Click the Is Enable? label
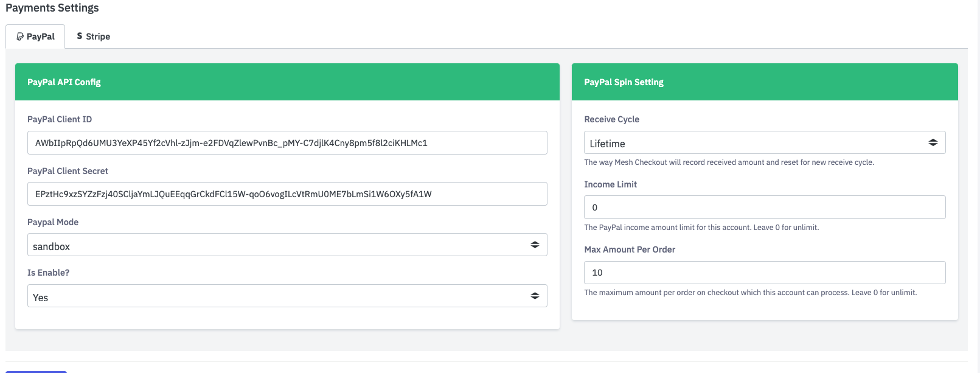 point(48,273)
